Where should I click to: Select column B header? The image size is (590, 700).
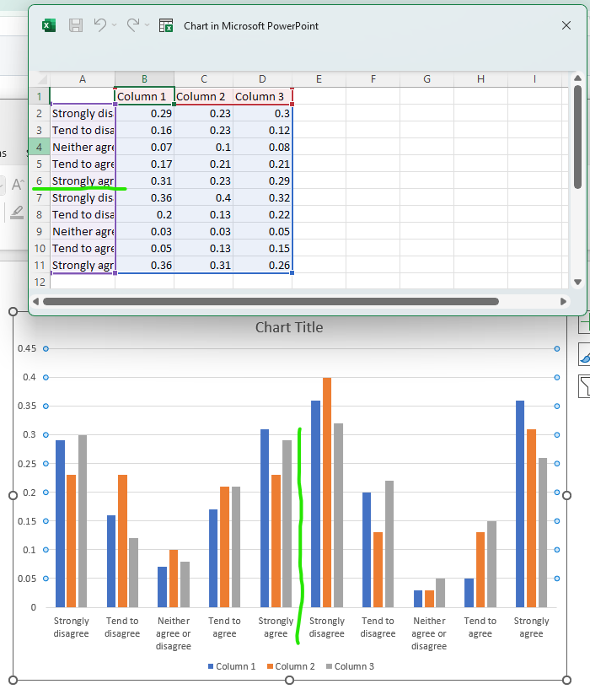pos(144,79)
